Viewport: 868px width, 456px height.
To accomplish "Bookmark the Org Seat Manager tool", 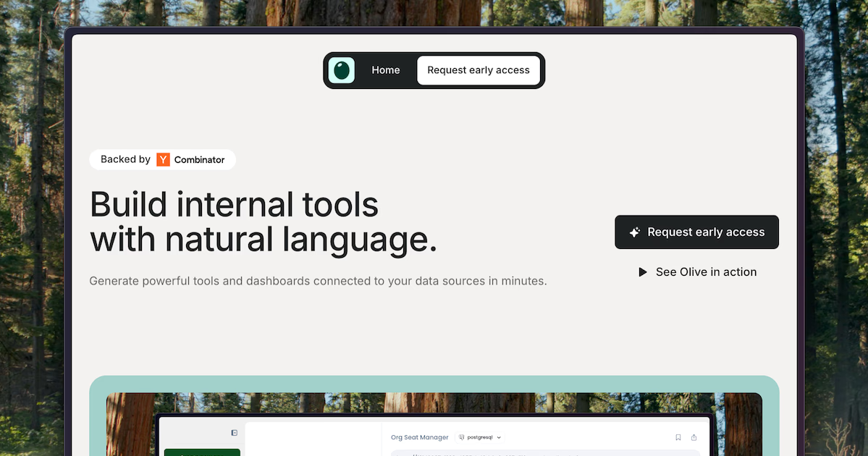I will [x=678, y=437].
